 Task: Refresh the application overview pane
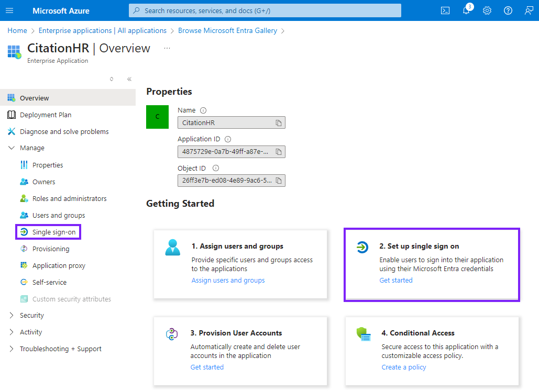tap(111, 79)
